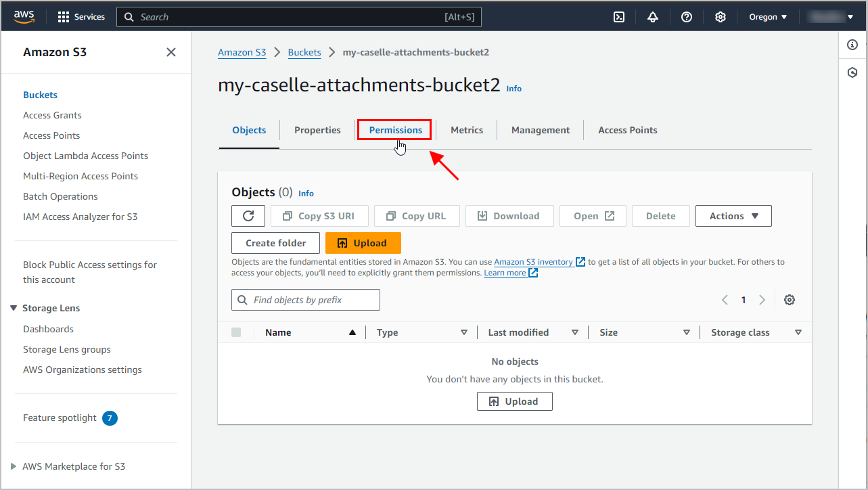Switch to the Objects tab
Screen dimensions: 868x490
[249, 130]
